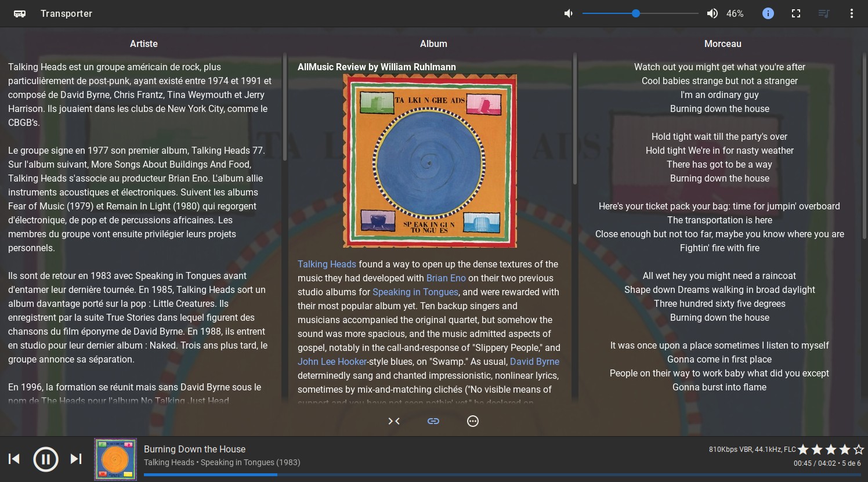This screenshot has height=482, width=868.
Task: Click the 46% volume label
Action: [735, 13]
